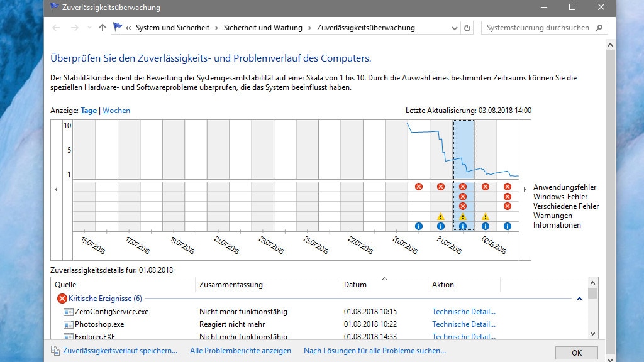Click Alle Problemberichte anzeigen link
The width and height of the screenshot is (644, 362).
coord(240,351)
